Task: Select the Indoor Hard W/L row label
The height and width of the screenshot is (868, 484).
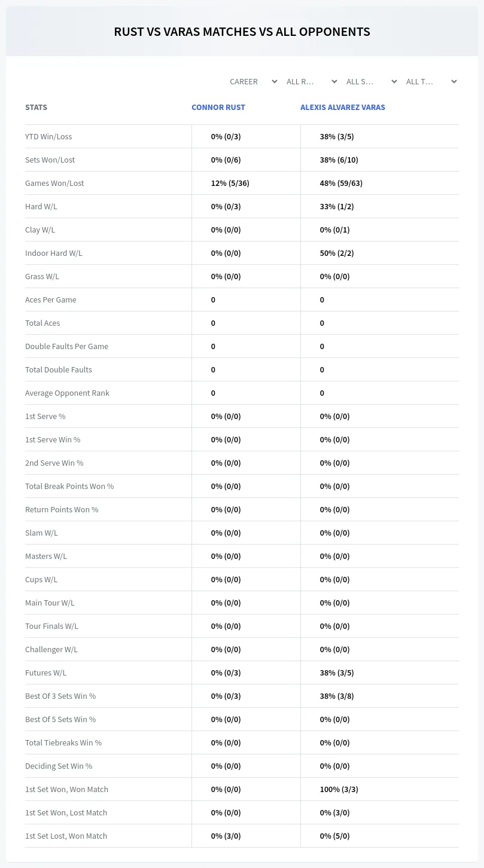Action: pos(54,253)
